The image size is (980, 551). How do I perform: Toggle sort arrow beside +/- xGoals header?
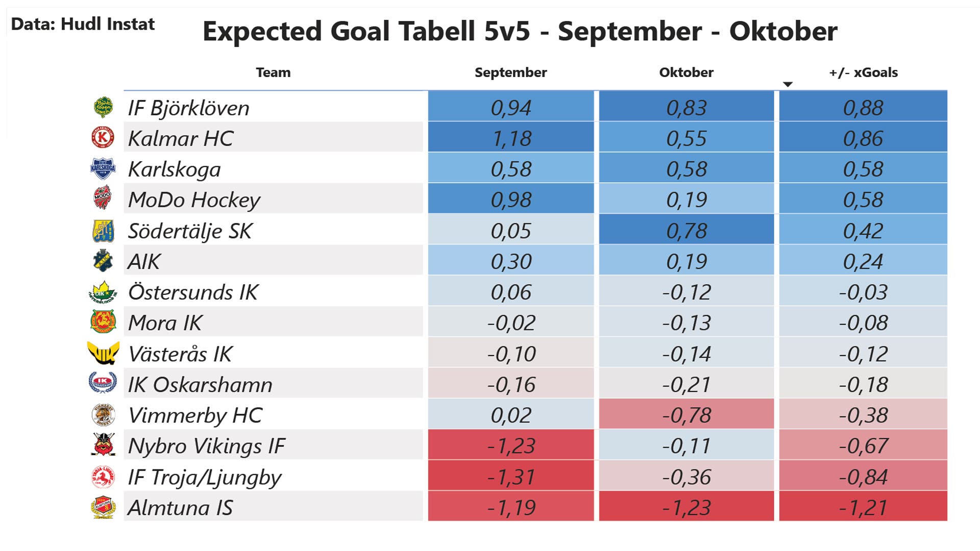(788, 84)
